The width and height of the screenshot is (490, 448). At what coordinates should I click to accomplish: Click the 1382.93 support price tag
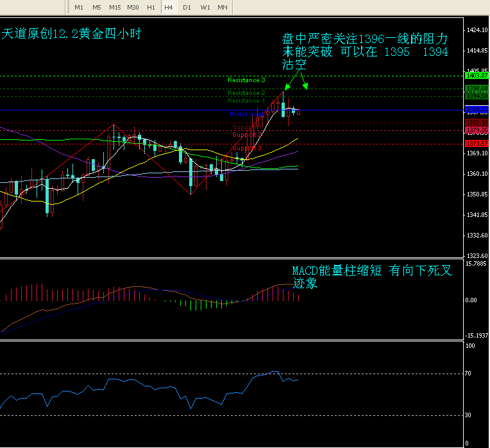477,122
